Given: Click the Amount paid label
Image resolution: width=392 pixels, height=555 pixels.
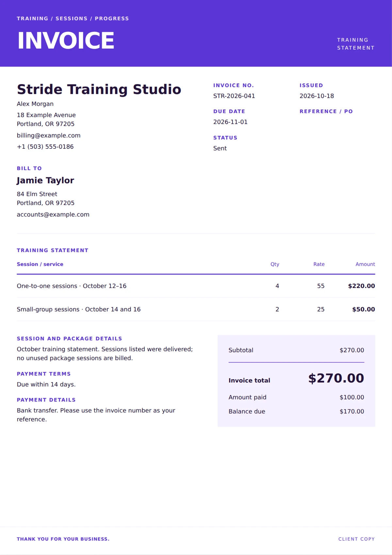Looking at the screenshot, I should point(248,397).
